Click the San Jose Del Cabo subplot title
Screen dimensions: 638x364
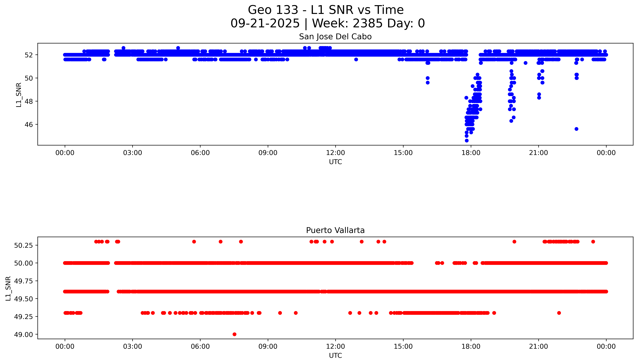335,37
